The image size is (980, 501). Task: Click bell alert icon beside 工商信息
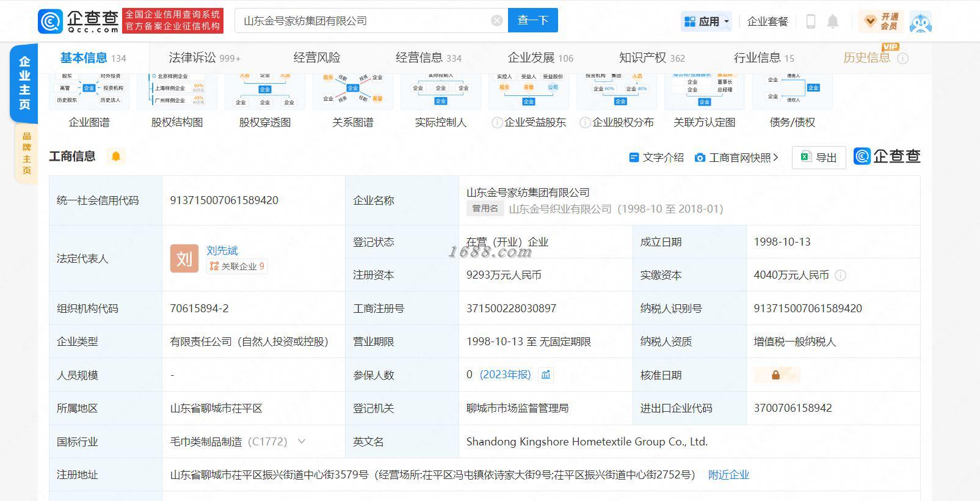coord(115,156)
